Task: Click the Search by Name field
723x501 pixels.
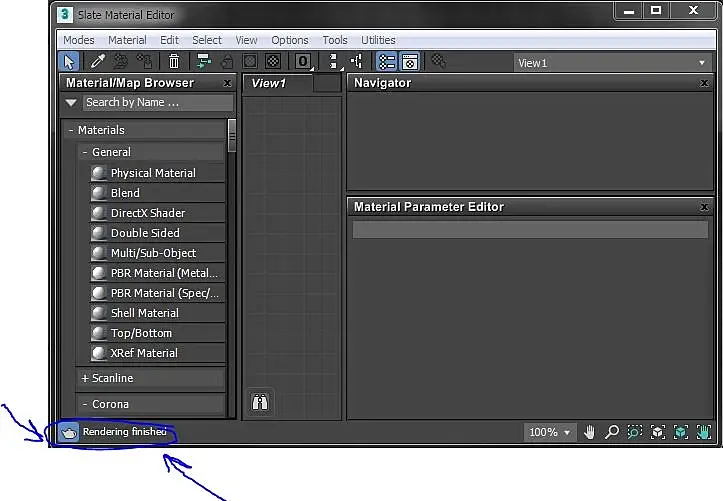Action: pyautogui.click(x=158, y=102)
